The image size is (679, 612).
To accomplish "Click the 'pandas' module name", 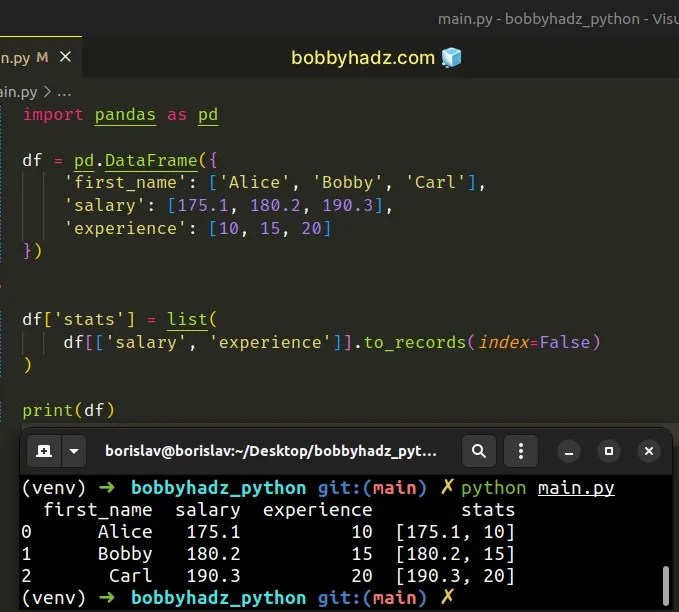I will 125,115.
